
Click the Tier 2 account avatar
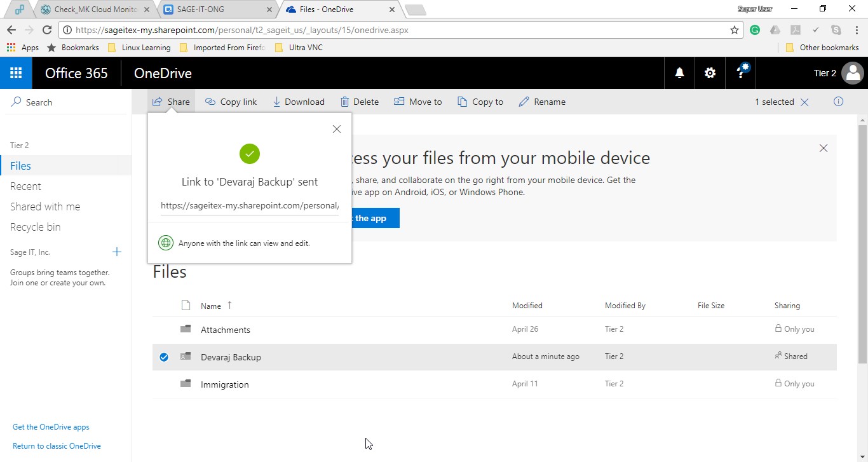click(851, 73)
